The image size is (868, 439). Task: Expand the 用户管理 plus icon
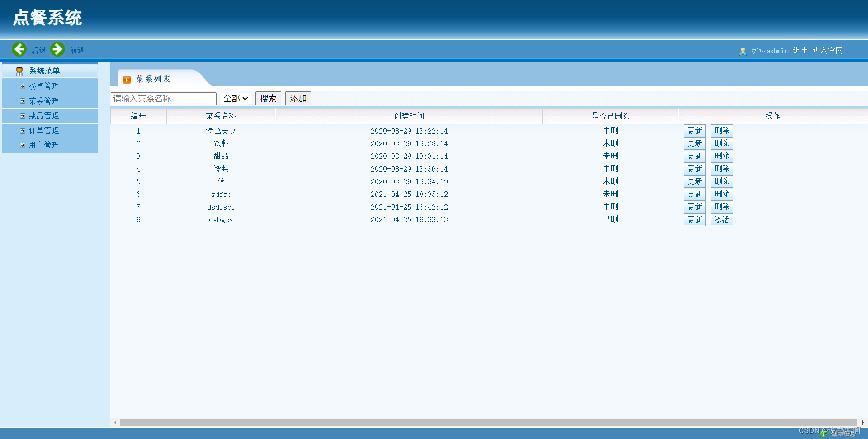[x=23, y=145]
